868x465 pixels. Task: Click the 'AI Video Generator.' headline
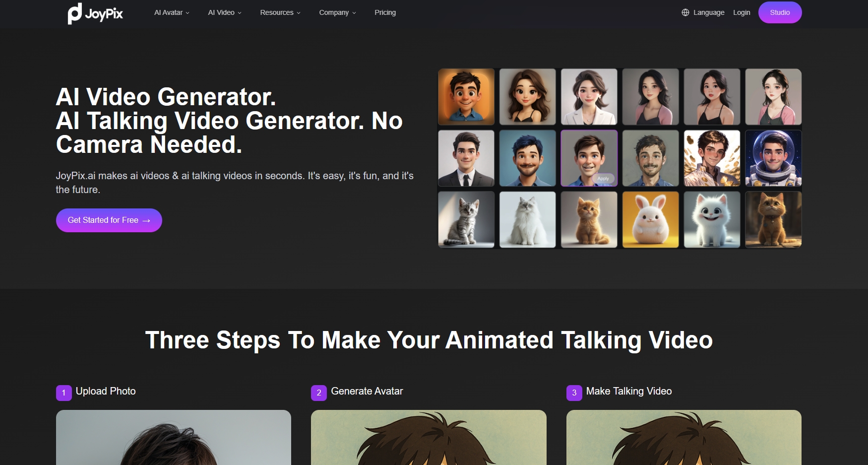pos(166,97)
